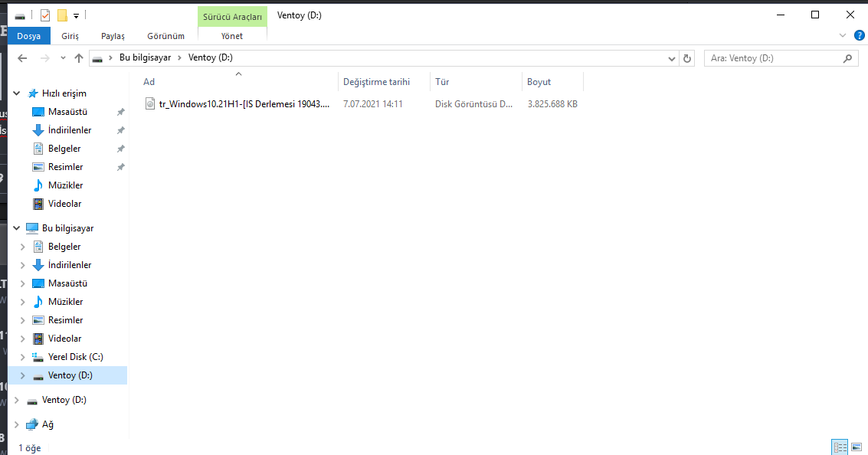Image resolution: width=868 pixels, height=455 pixels.
Task: Select Hızlı erişim in the navigation pane
Action: point(64,93)
